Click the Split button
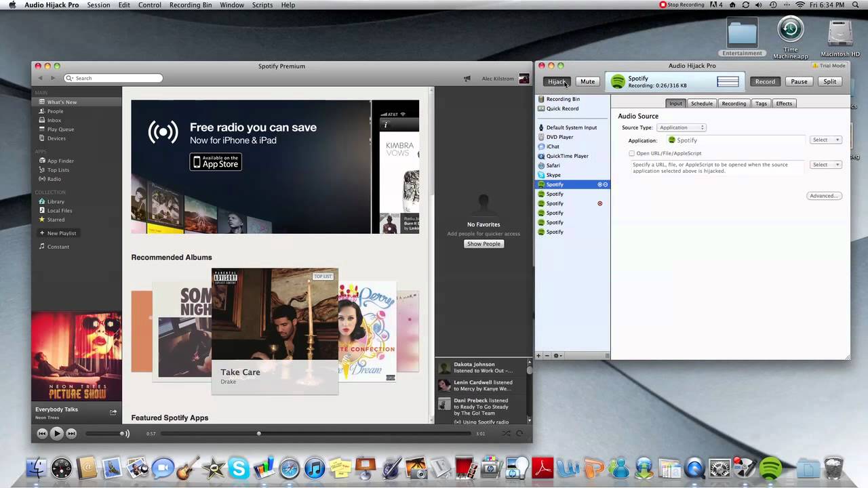The width and height of the screenshot is (868, 488). (x=830, y=81)
